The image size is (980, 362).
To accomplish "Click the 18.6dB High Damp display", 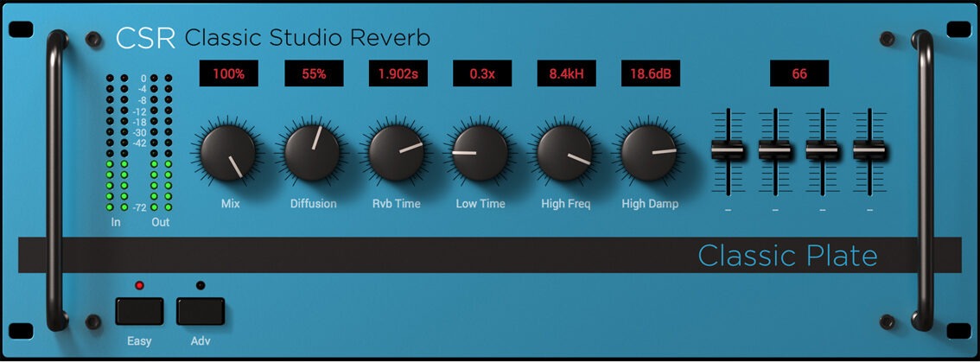I will [x=650, y=74].
